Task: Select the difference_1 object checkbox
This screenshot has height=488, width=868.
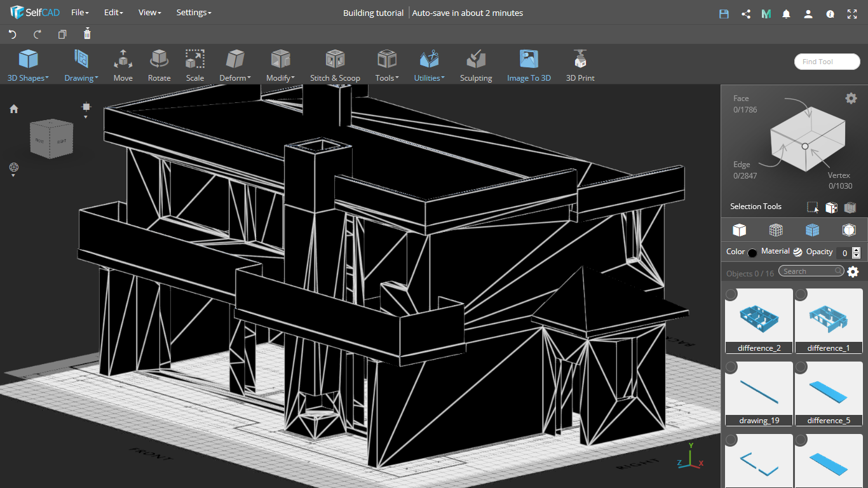Action: [x=801, y=294]
